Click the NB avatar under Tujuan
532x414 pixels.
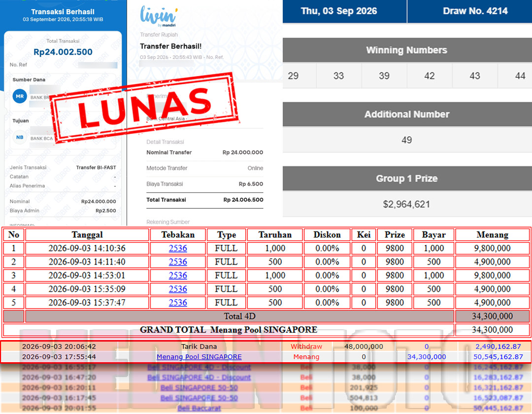[x=20, y=137]
